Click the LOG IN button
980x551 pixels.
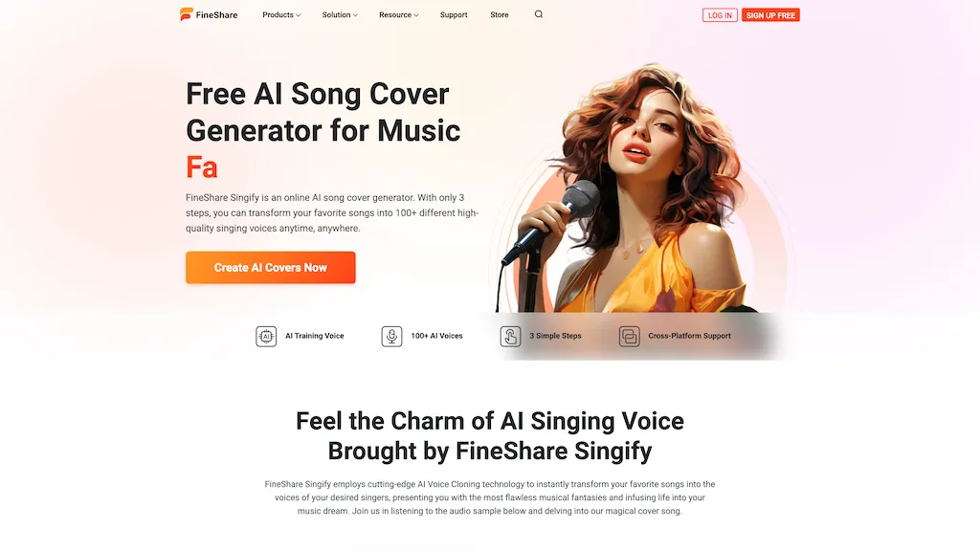tap(720, 15)
